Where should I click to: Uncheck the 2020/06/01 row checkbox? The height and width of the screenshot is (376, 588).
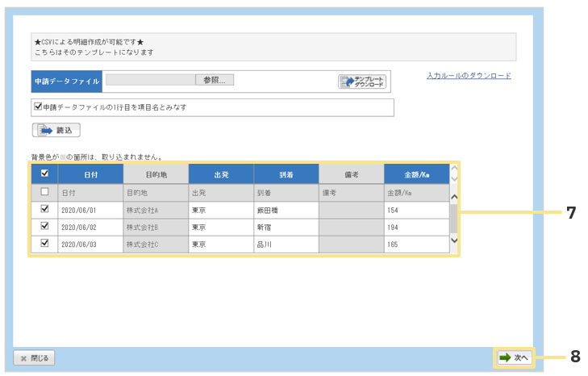pyautogui.click(x=44, y=209)
